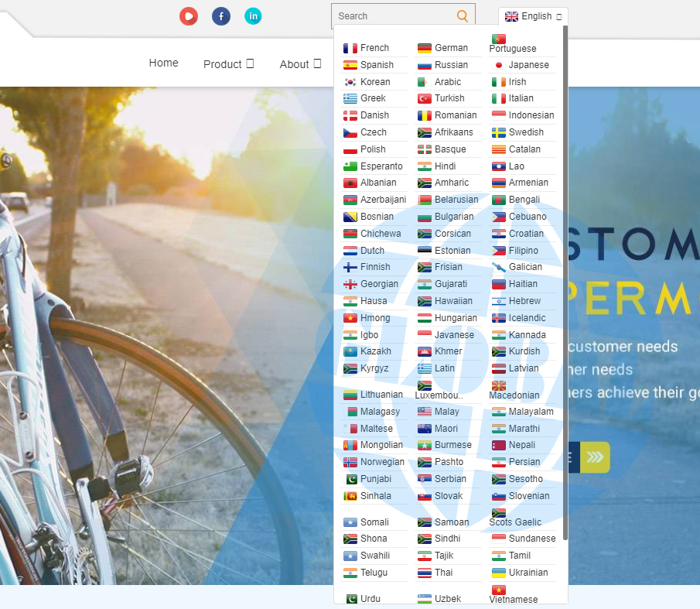Select the Ukrainian language link

(x=528, y=573)
